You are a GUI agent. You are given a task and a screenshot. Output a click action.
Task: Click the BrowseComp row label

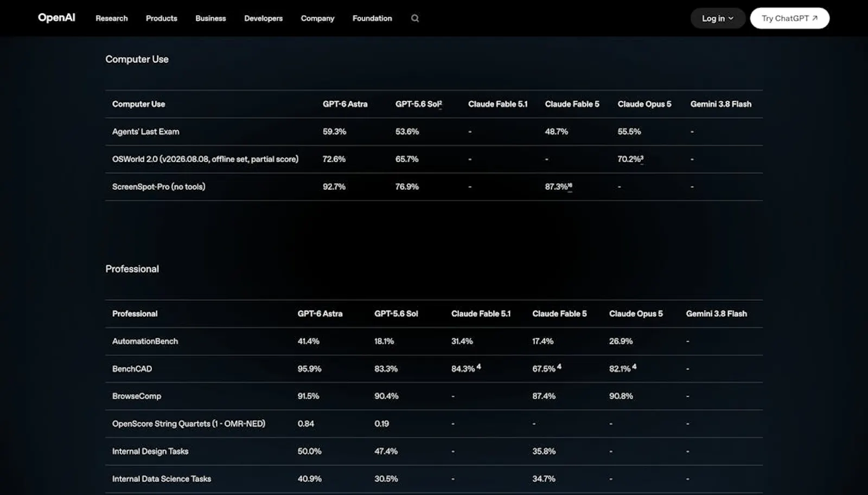[x=137, y=396]
